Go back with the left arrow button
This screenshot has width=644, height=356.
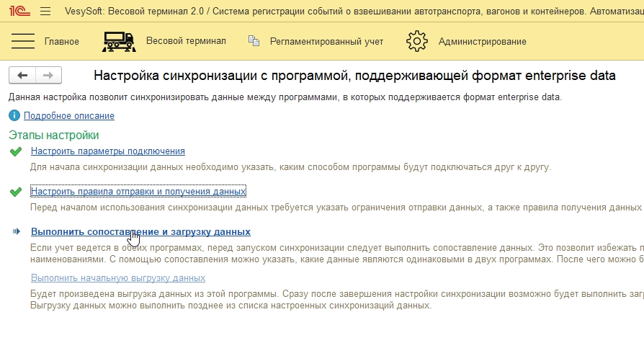22,76
